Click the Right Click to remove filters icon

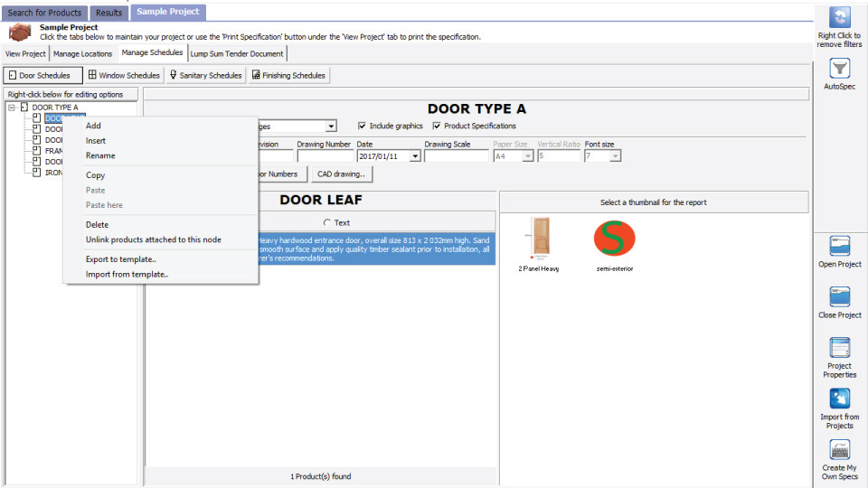839,17
